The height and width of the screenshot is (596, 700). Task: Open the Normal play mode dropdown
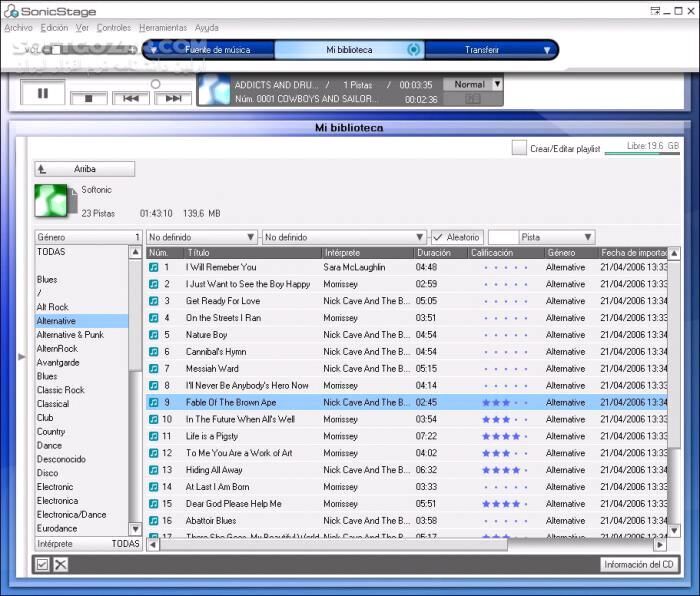[x=497, y=84]
